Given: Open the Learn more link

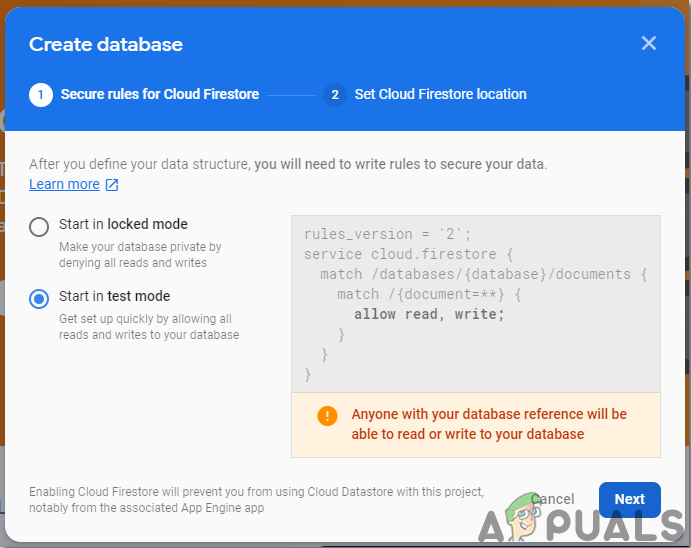Looking at the screenshot, I should pyautogui.click(x=64, y=184).
